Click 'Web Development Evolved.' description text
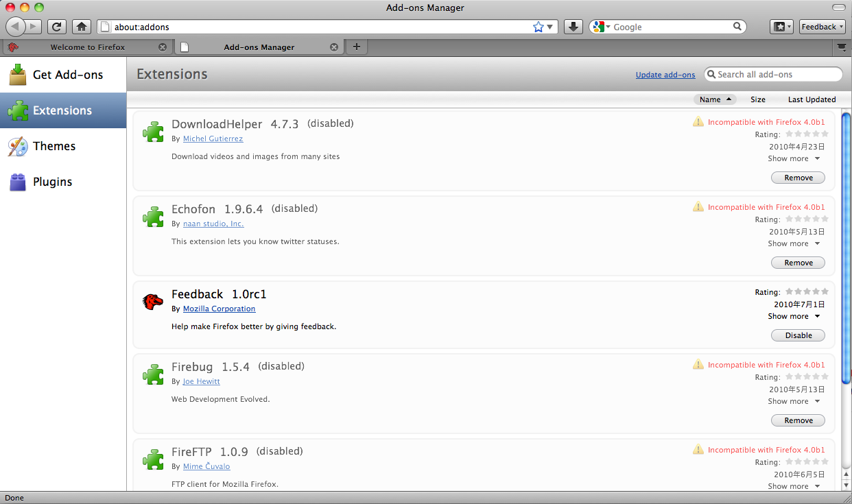852x504 pixels. click(x=221, y=399)
